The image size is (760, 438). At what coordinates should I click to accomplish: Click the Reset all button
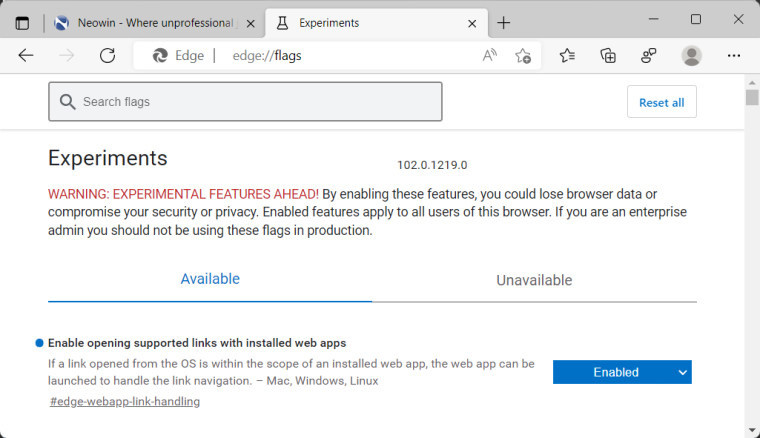[x=661, y=102]
